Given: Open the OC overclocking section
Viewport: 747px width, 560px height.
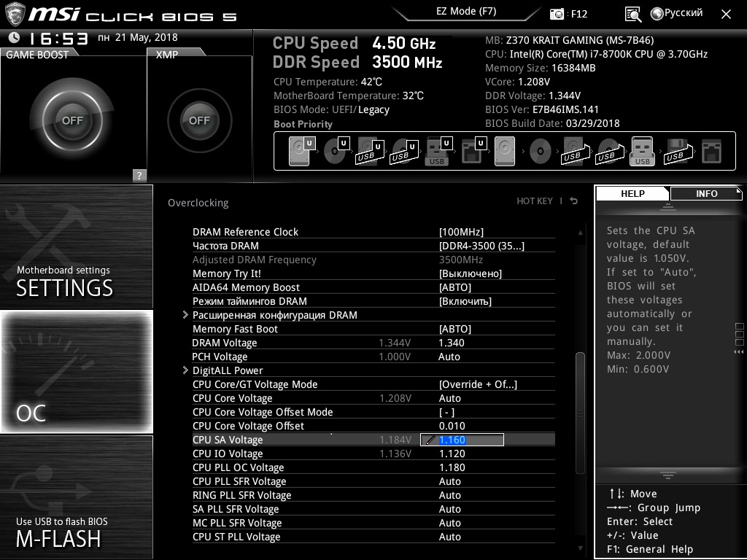Looking at the screenshot, I should (76, 371).
